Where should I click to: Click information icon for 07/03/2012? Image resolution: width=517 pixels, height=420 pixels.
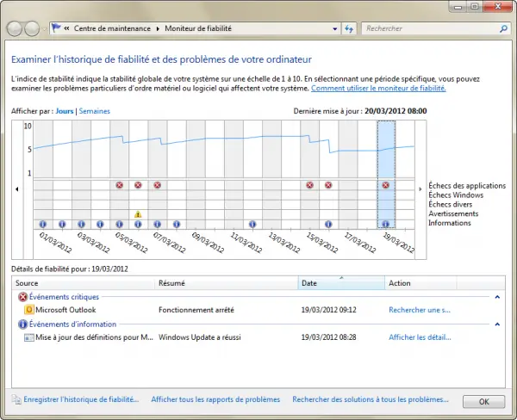(x=158, y=225)
